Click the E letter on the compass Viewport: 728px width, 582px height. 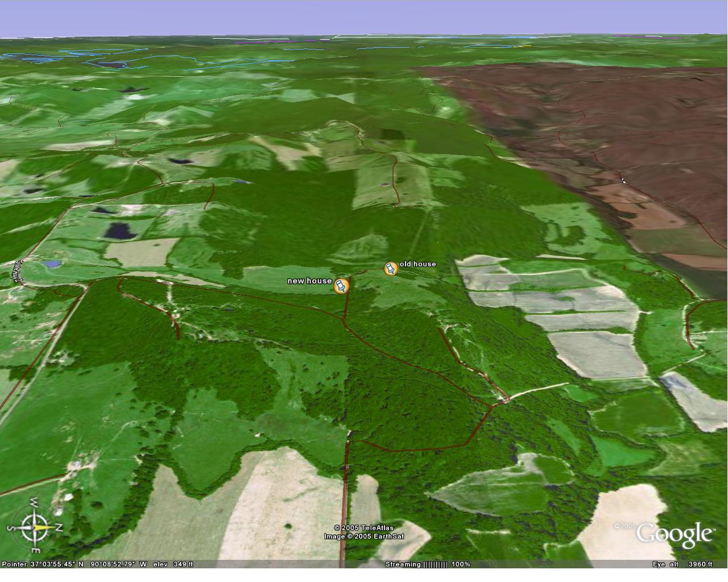click(35, 551)
